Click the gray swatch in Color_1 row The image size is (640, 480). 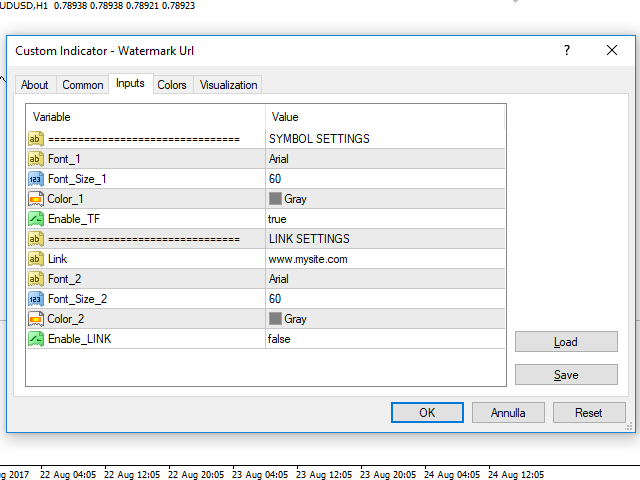276,199
